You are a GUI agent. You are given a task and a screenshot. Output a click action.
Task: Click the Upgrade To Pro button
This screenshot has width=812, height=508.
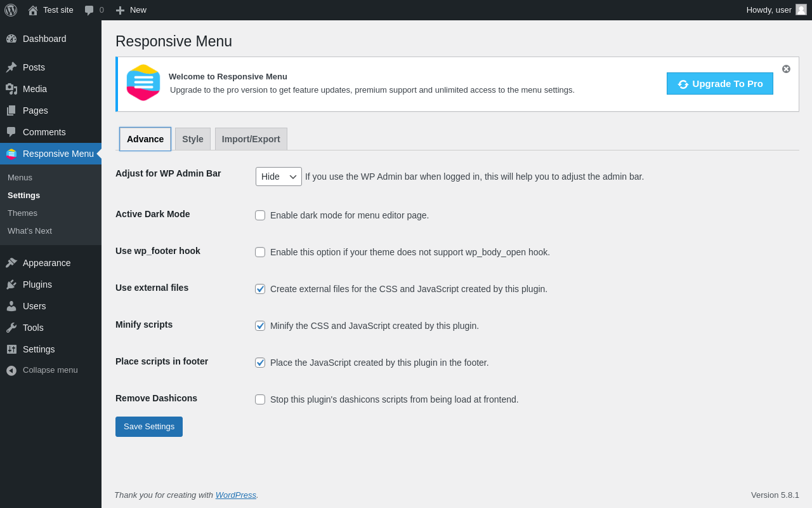[720, 83]
